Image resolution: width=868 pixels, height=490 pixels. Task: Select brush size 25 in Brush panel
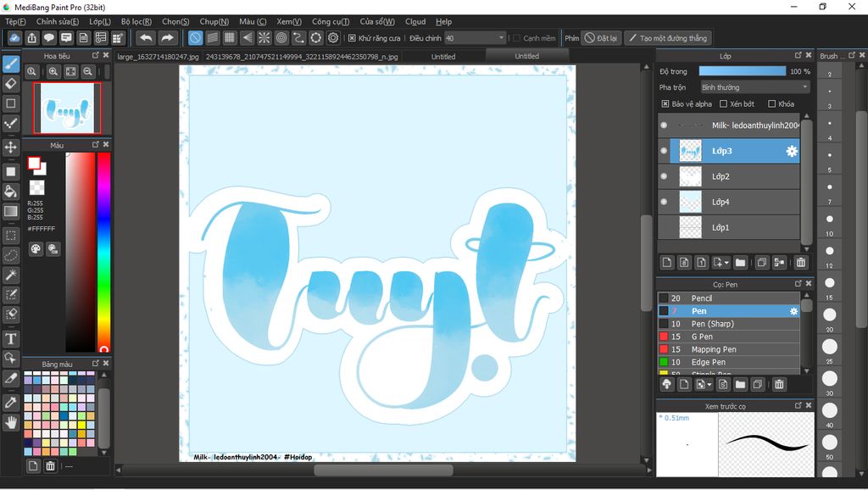pos(829,347)
